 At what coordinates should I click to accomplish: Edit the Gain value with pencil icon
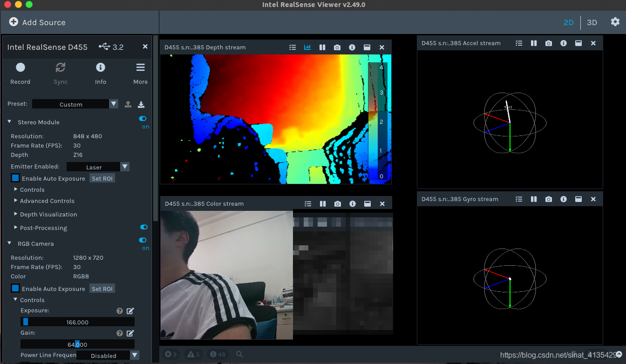pyautogui.click(x=130, y=333)
